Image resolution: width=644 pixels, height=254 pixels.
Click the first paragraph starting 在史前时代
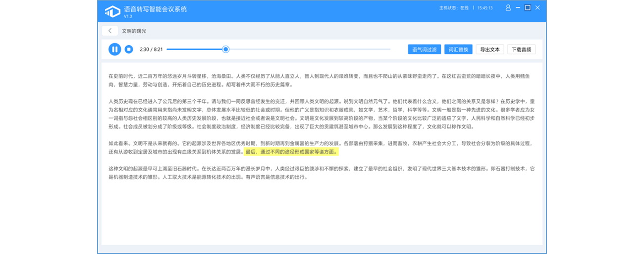[x=317, y=80]
